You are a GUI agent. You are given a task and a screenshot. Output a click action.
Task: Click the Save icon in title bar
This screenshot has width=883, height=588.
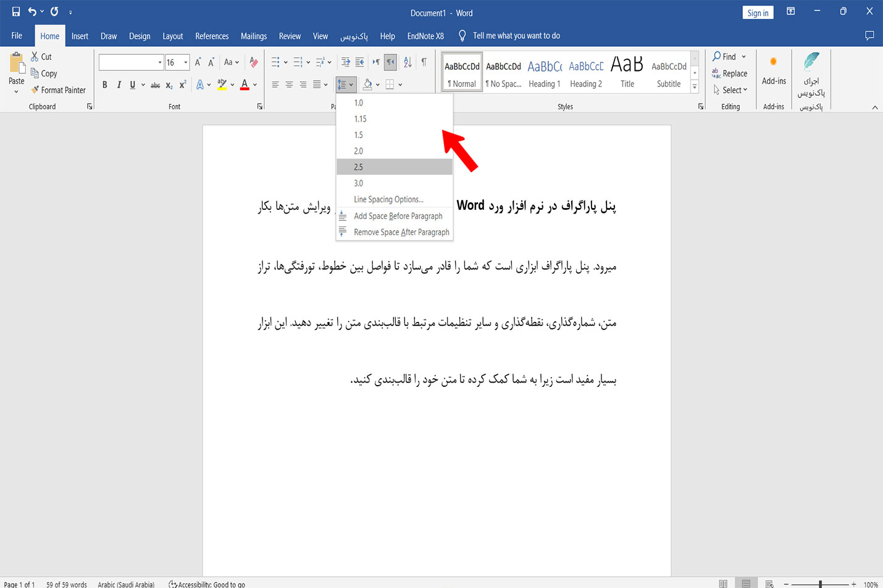(x=16, y=12)
